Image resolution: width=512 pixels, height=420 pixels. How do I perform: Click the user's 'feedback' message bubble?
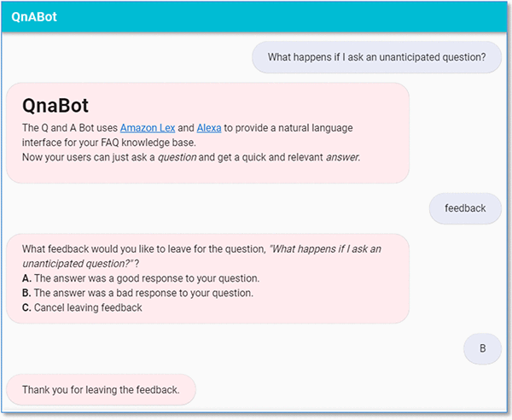pyautogui.click(x=465, y=208)
